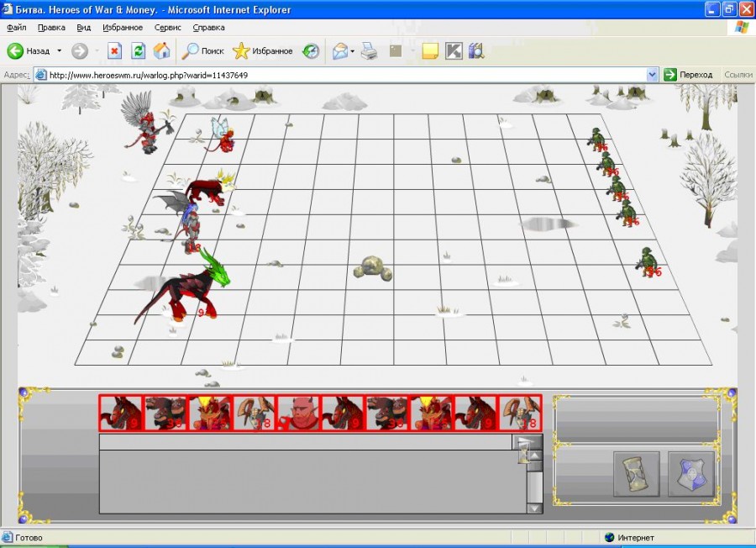
Task: Click the Windows flag throbber logo
Action: (743, 28)
